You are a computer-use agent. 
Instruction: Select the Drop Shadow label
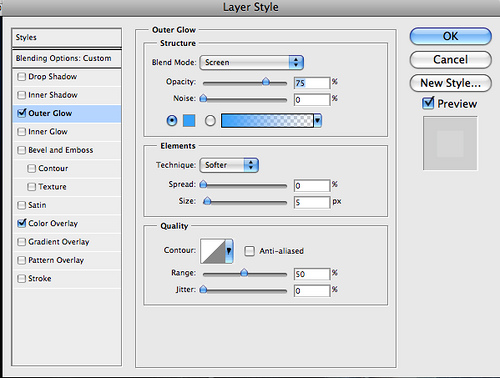[53, 77]
